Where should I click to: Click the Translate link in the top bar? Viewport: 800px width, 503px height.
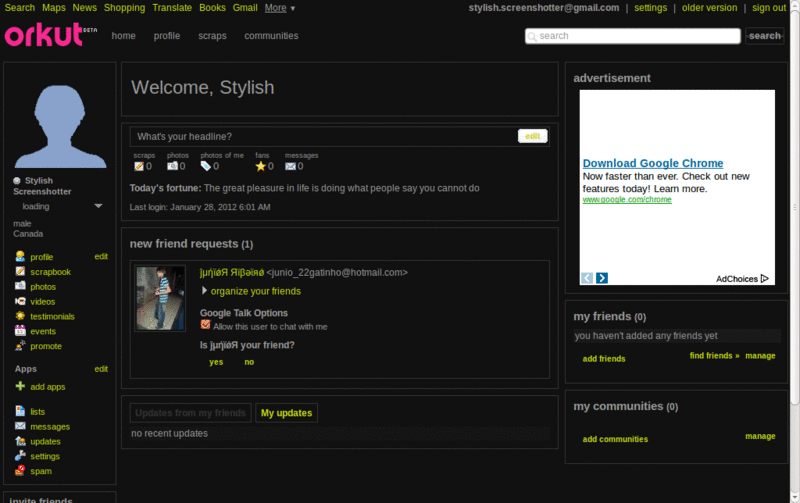(172, 8)
